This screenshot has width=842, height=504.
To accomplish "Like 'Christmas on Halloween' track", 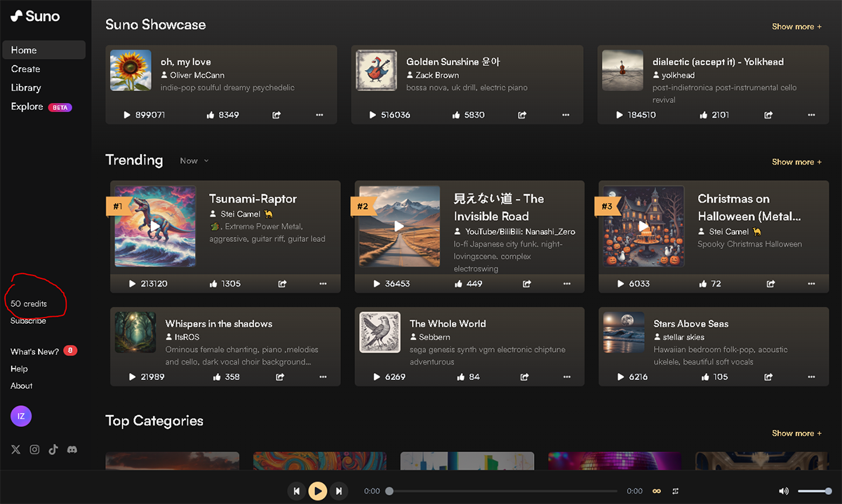I will tap(702, 284).
